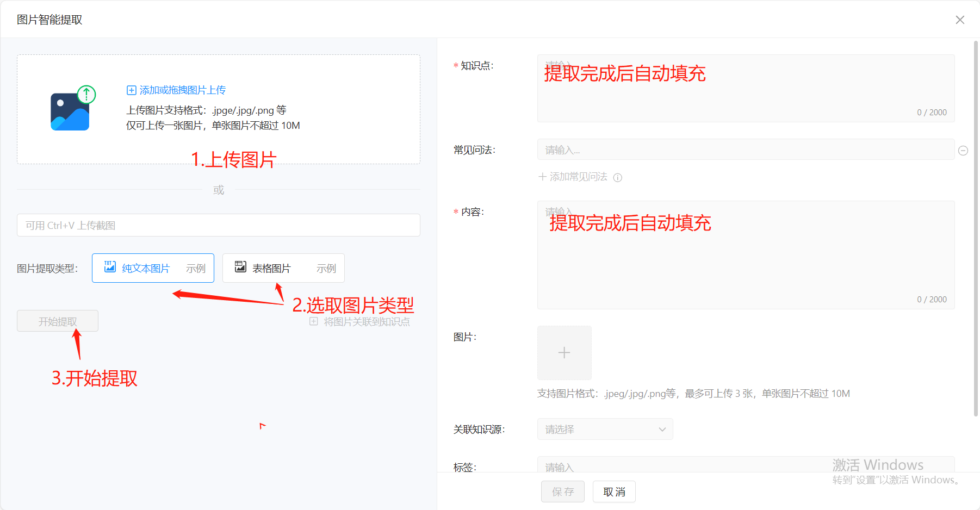Screen dimensions: 980x510
Task: Click the 内容 text area
Action: (746, 255)
